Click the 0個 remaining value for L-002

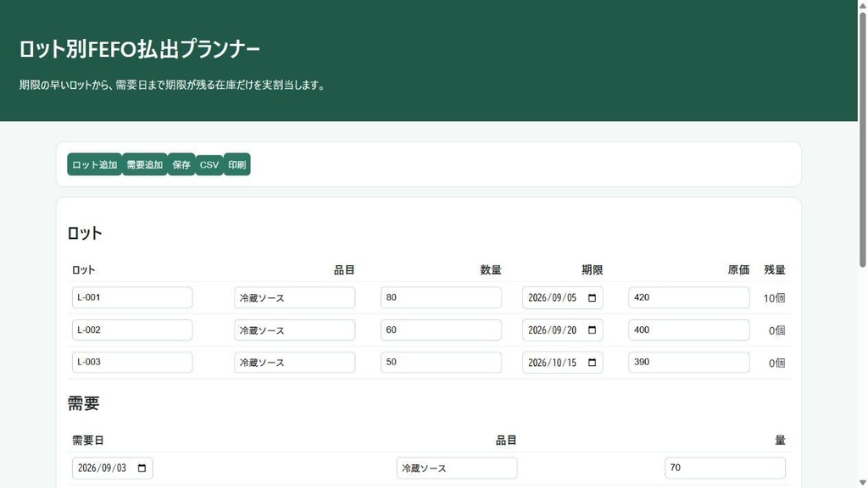tap(776, 330)
